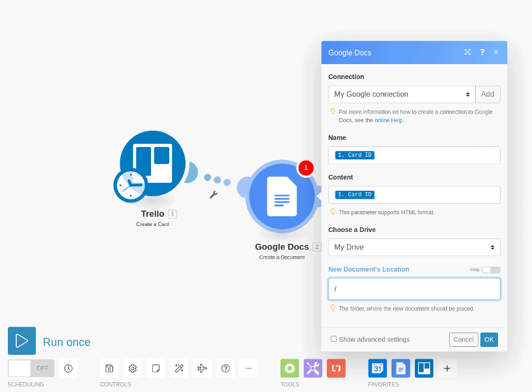Image resolution: width=532 pixels, height=392 pixels.
Task: Open the green Flow control tools icon
Action: [x=290, y=368]
